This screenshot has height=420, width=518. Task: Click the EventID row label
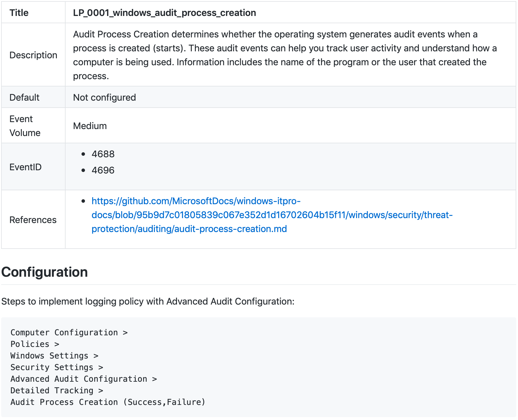click(x=26, y=167)
